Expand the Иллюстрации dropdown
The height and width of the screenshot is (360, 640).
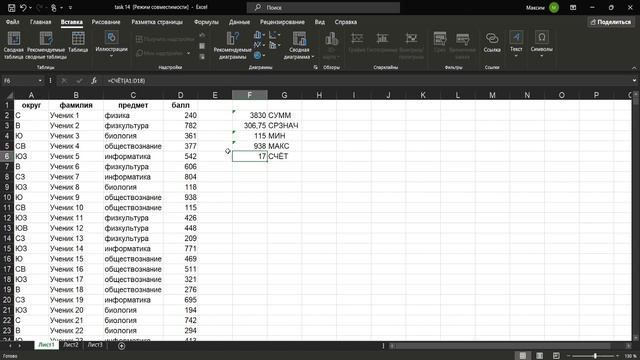[111, 45]
